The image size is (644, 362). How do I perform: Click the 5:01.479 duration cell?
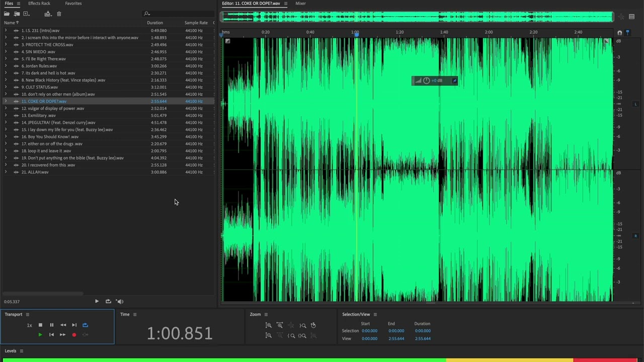point(158,115)
